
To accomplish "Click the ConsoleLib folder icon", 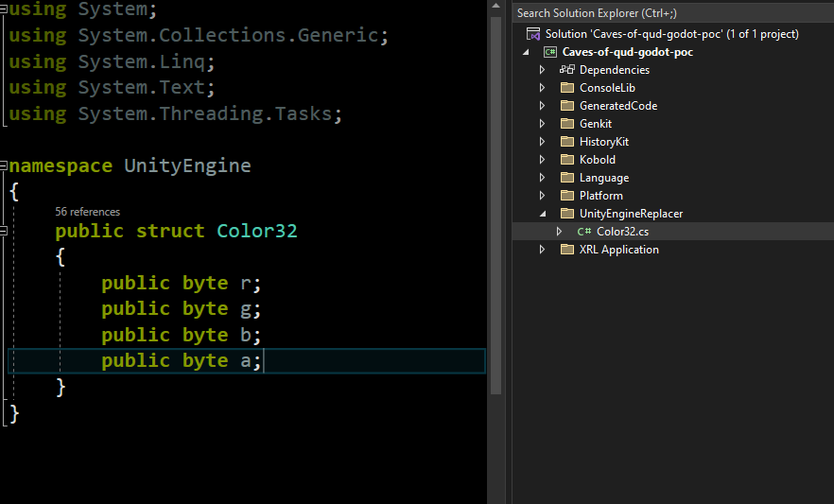I will pyautogui.click(x=567, y=88).
